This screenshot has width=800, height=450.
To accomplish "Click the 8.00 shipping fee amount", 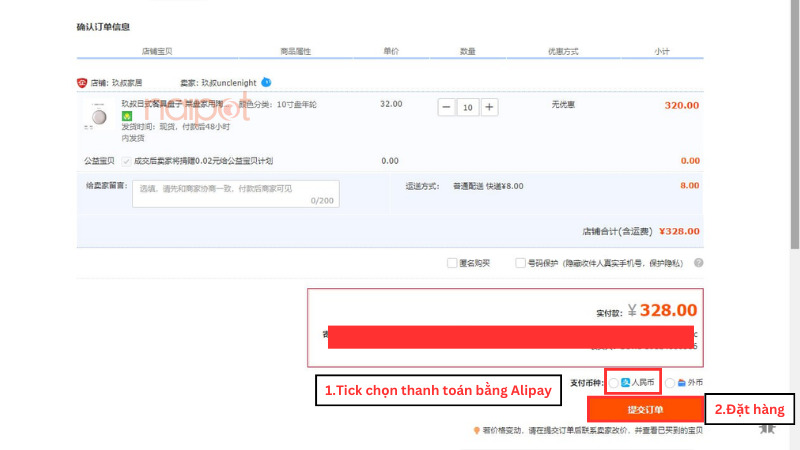I will [690, 186].
